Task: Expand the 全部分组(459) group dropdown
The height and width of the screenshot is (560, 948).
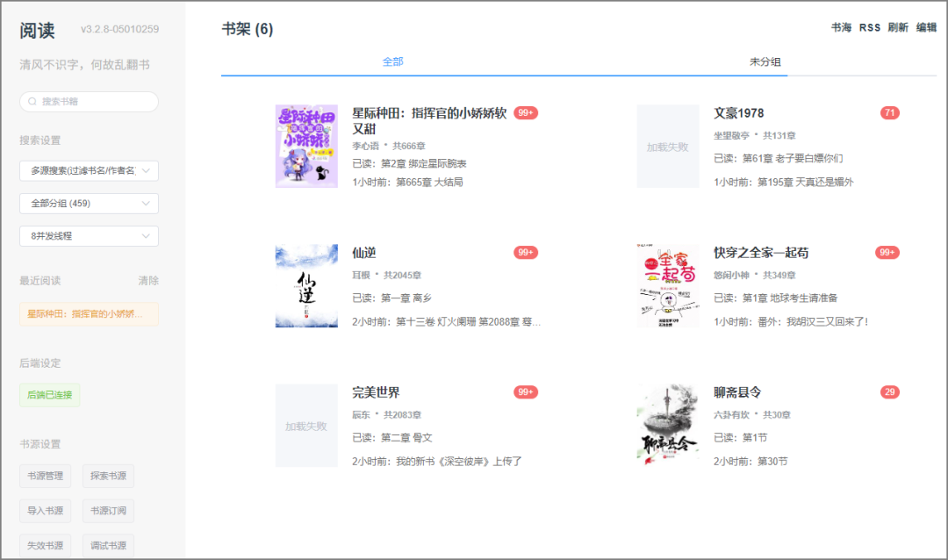Action: click(88, 203)
